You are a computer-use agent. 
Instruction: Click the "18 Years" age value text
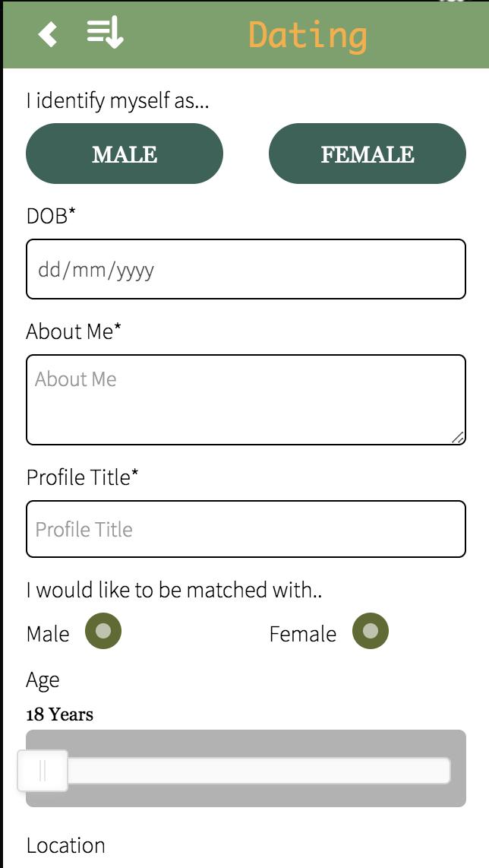coord(60,714)
